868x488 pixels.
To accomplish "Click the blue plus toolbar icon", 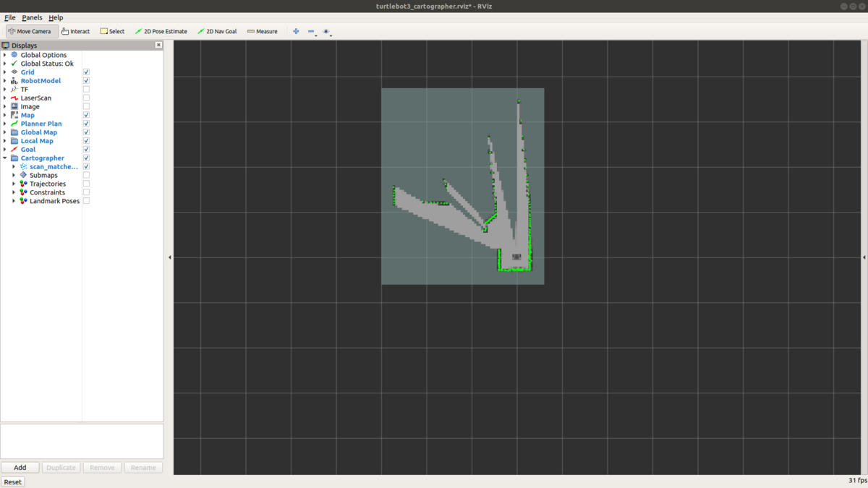I will coord(295,31).
